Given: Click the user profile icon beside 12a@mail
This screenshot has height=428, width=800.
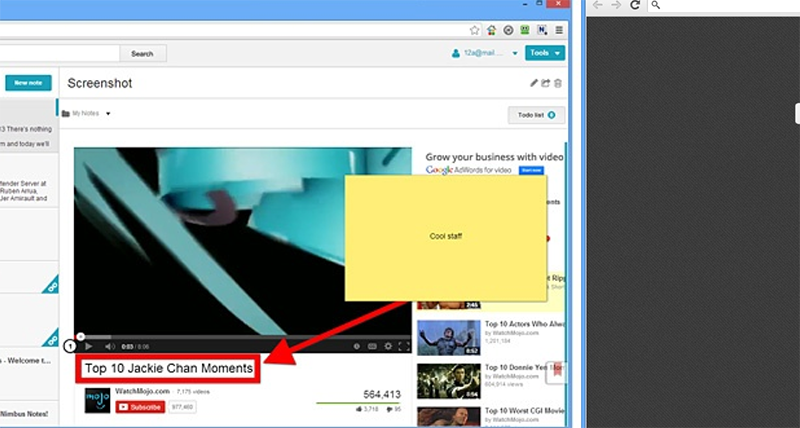Looking at the screenshot, I should click(456, 53).
